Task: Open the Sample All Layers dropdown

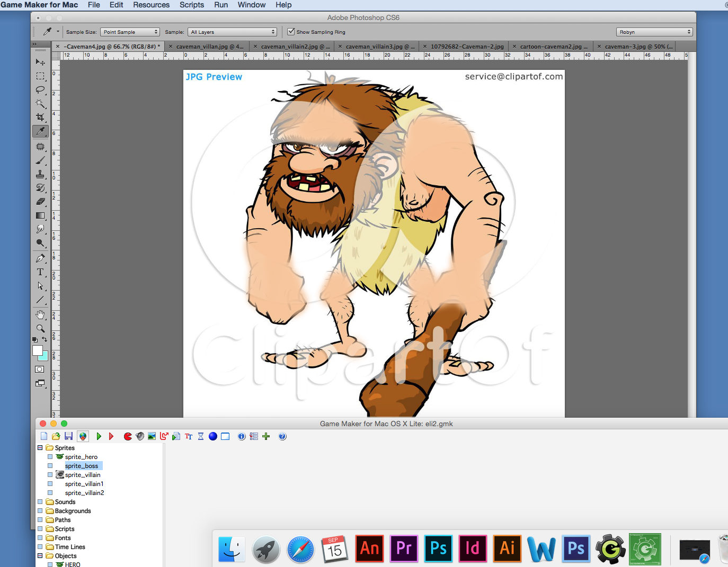Action: point(233,32)
